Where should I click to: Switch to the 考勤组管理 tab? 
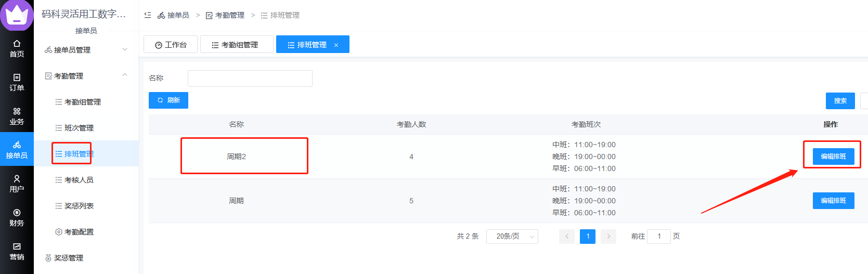point(237,45)
